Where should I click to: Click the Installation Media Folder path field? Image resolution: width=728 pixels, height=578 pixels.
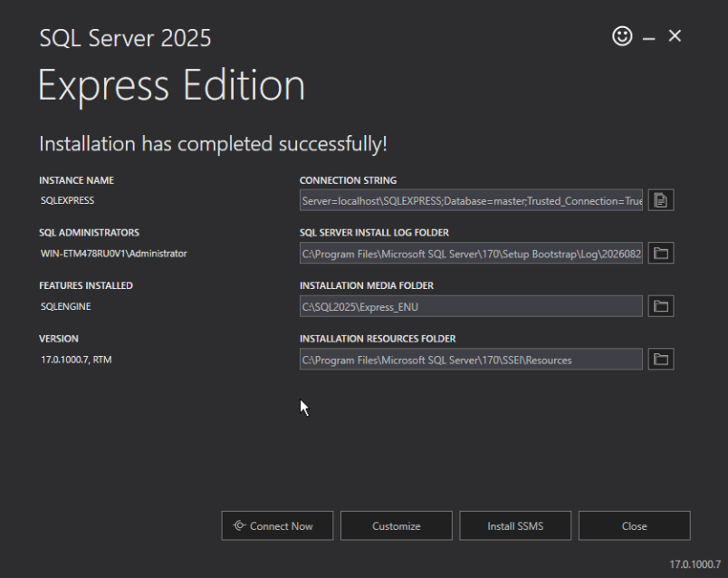(471, 306)
